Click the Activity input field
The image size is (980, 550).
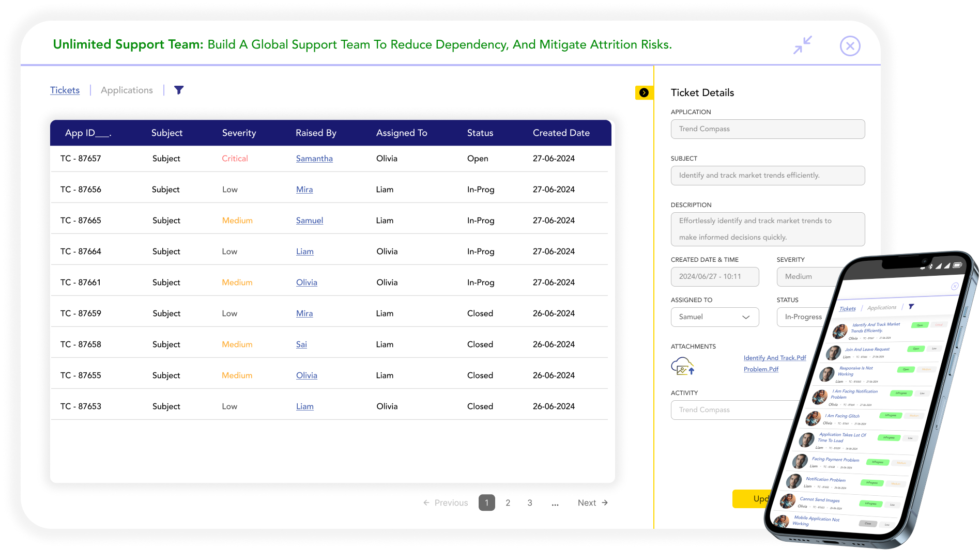[734, 410]
